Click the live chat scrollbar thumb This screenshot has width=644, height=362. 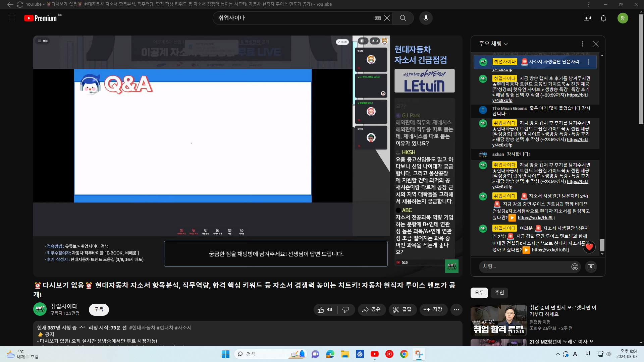point(602,245)
